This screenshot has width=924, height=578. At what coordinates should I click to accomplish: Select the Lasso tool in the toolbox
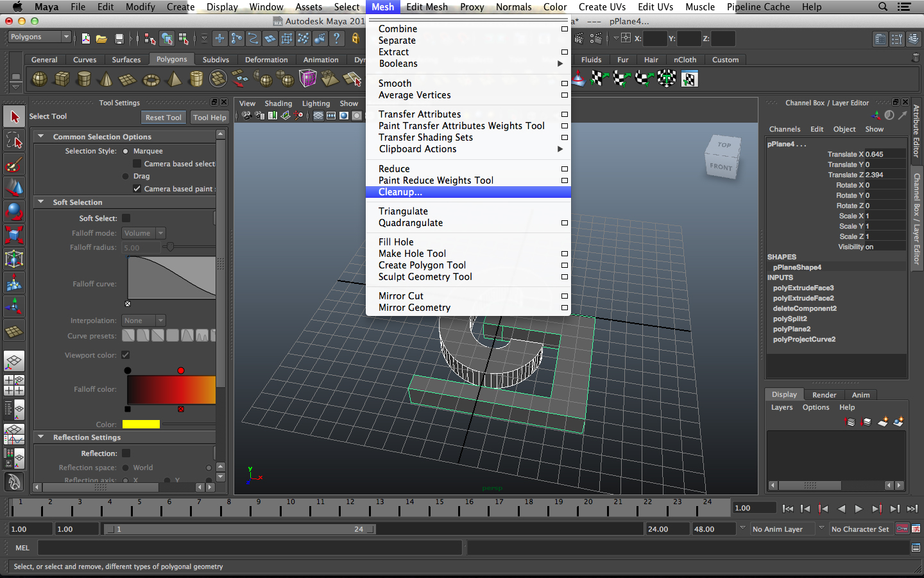pos(14,141)
